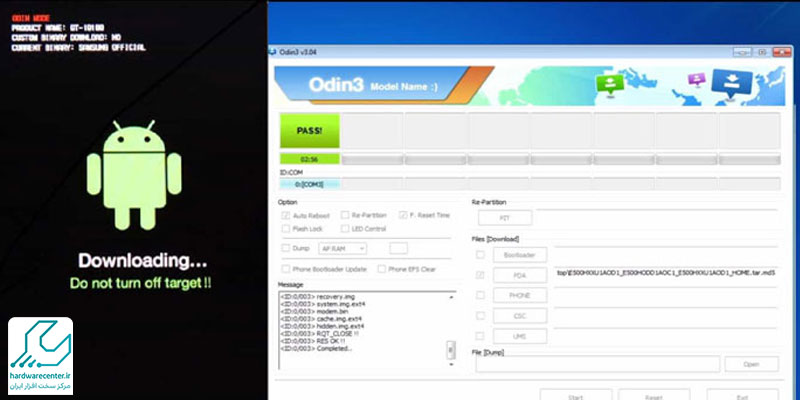The image size is (800, 400).
Task: Click the Open button for File Dump
Action: [x=752, y=364]
